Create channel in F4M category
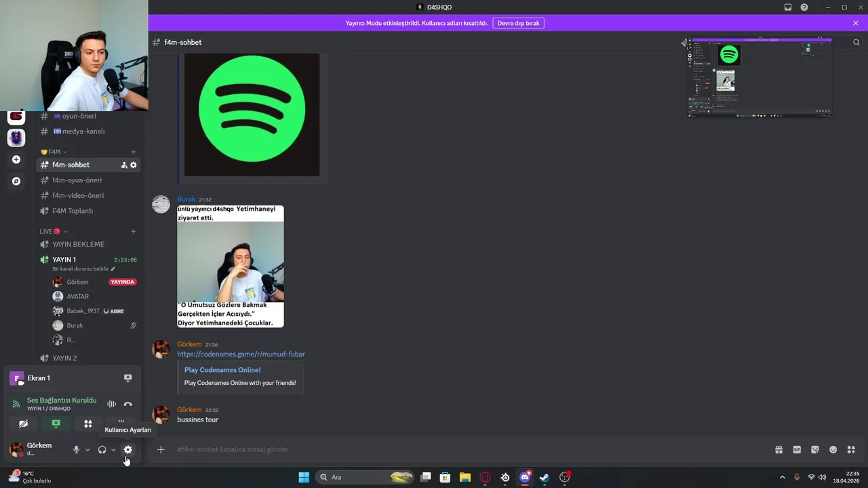This screenshot has width=868, height=488. click(134, 152)
